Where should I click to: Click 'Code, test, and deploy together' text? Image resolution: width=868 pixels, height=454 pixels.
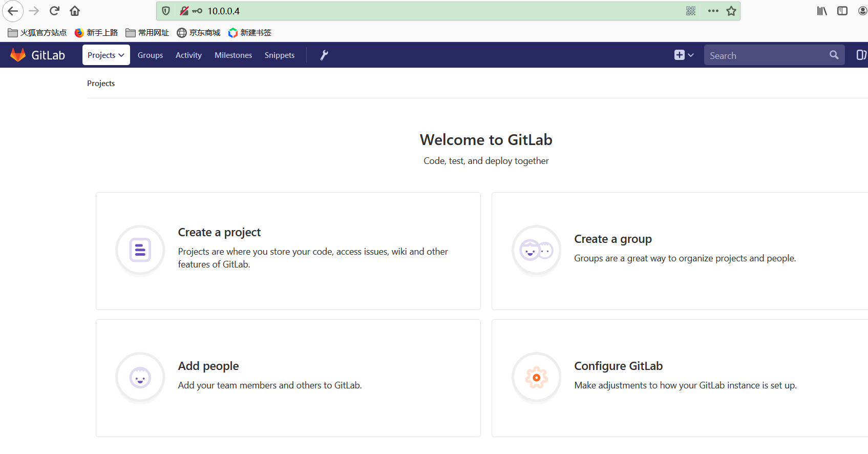[486, 161]
